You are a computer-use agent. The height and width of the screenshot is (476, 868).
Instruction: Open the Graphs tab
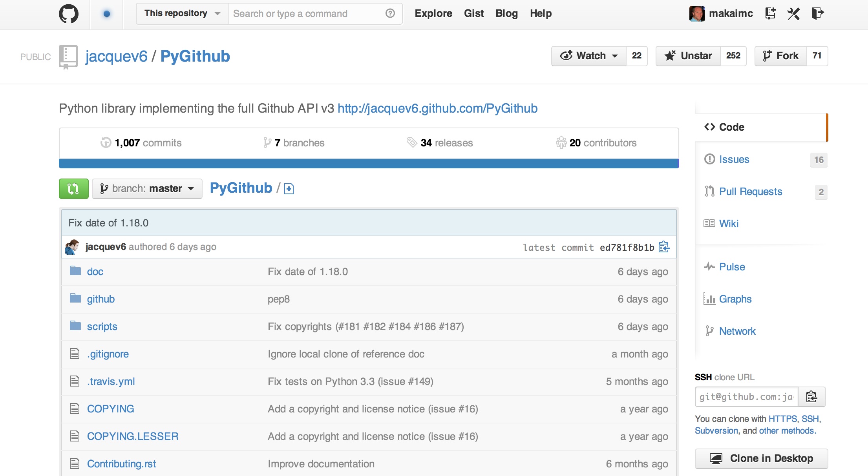tap(735, 299)
